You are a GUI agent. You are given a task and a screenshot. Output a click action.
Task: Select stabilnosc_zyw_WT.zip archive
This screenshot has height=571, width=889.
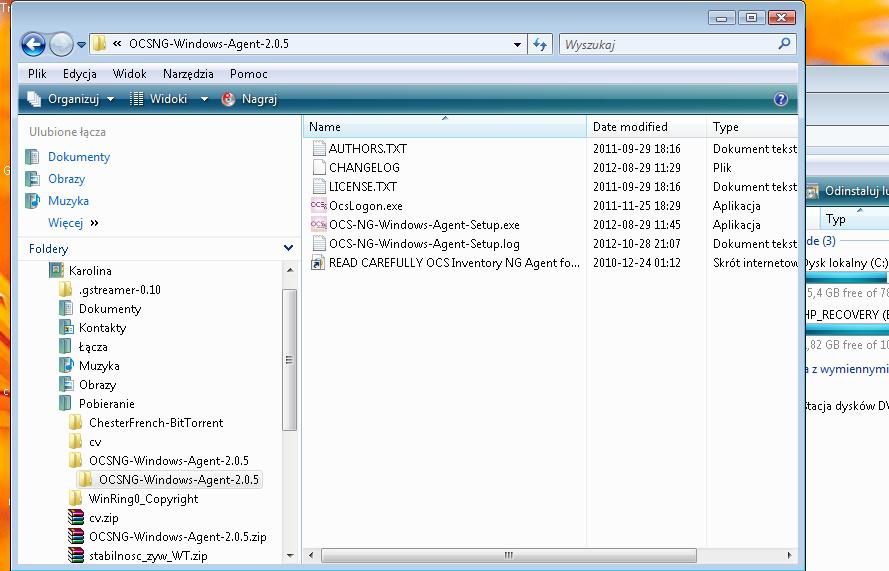[x=148, y=556]
